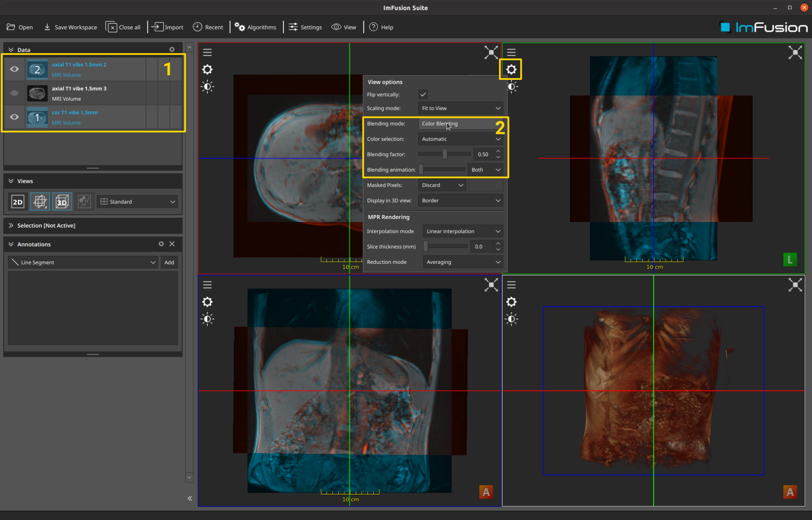Viewport: 812px width, 520px height.
Task: Click the Slice thickness slider handle
Action: (426, 246)
